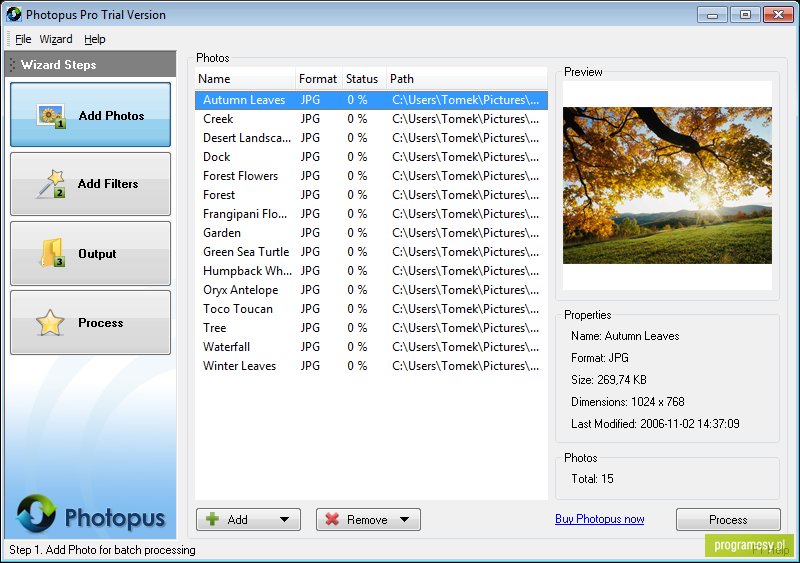Click the Wizard Steps panel header

point(90,64)
